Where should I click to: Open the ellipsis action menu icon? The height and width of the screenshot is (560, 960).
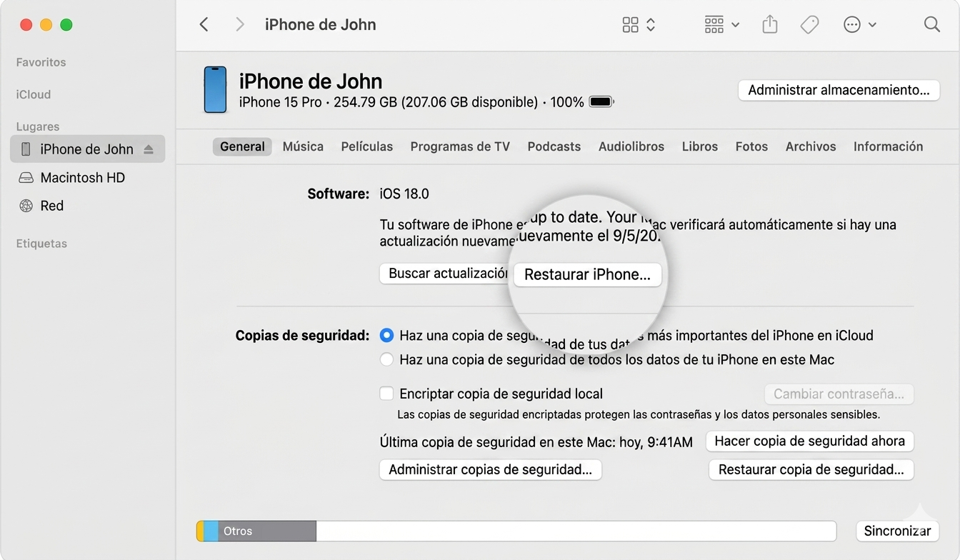(x=851, y=25)
